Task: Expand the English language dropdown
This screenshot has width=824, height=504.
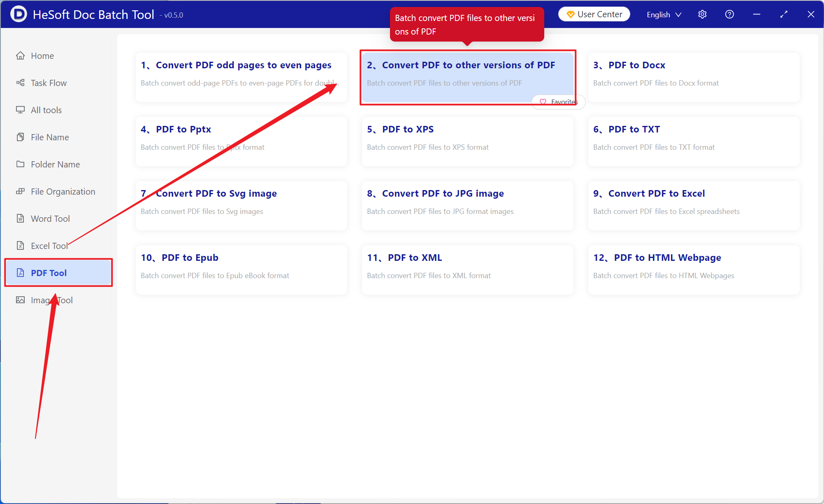Action: [x=664, y=14]
